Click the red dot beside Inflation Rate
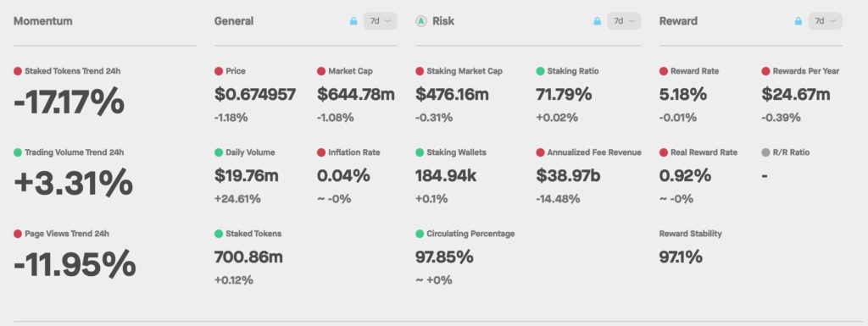Image resolution: width=868 pixels, height=326 pixels. [x=321, y=152]
